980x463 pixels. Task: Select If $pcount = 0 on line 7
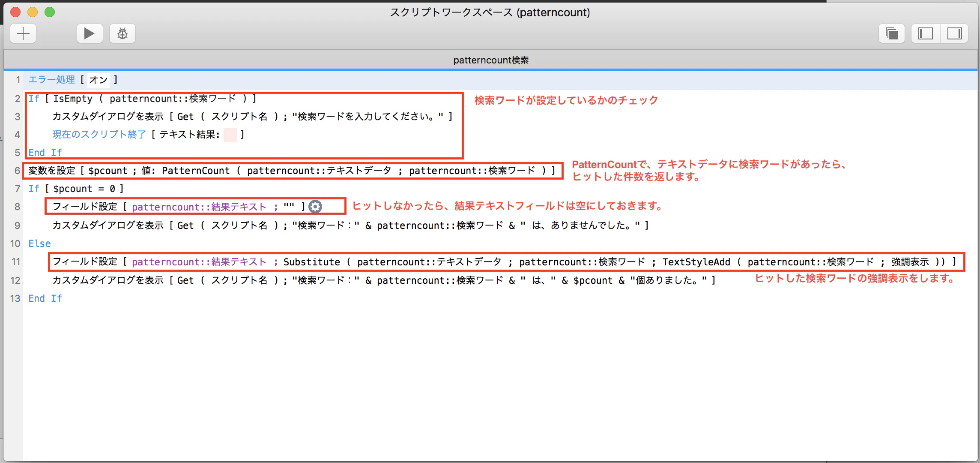click(x=76, y=189)
